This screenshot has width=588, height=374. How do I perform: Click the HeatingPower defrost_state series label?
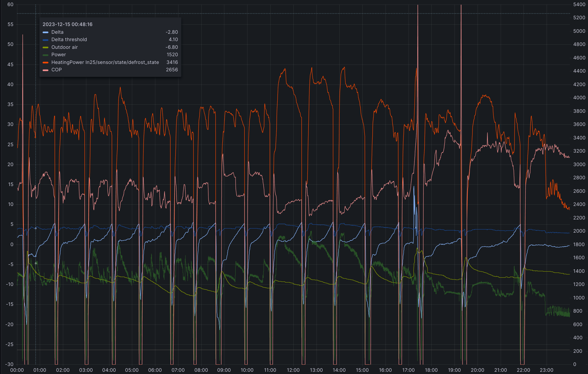tap(105, 62)
